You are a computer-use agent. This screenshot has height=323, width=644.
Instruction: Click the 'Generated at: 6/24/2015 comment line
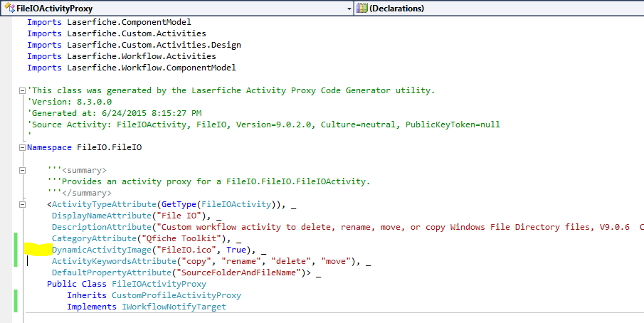click(114, 113)
